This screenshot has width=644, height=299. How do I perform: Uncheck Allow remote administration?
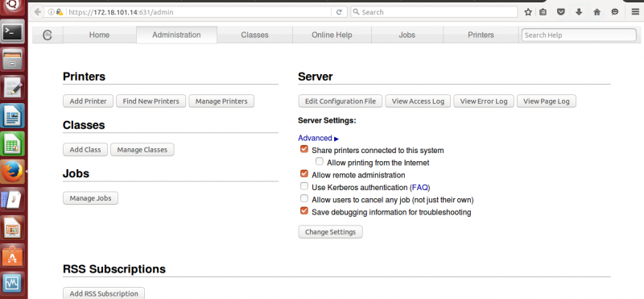(x=304, y=174)
